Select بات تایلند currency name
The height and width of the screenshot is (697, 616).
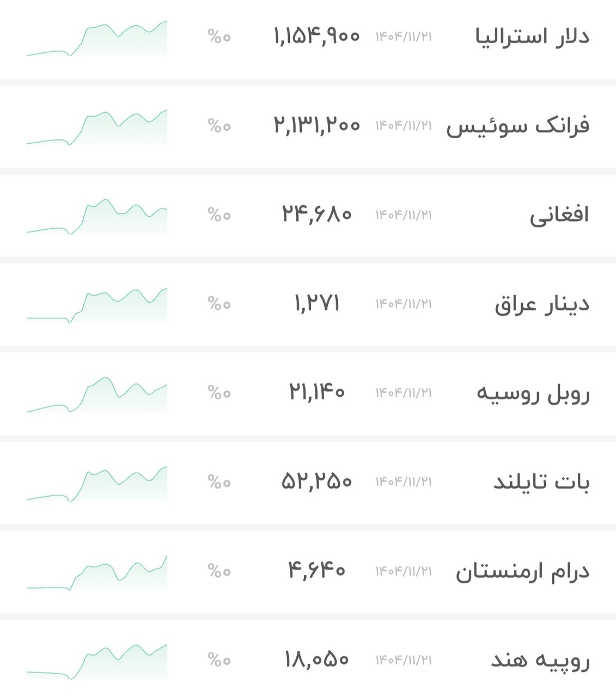pyautogui.click(x=541, y=482)
